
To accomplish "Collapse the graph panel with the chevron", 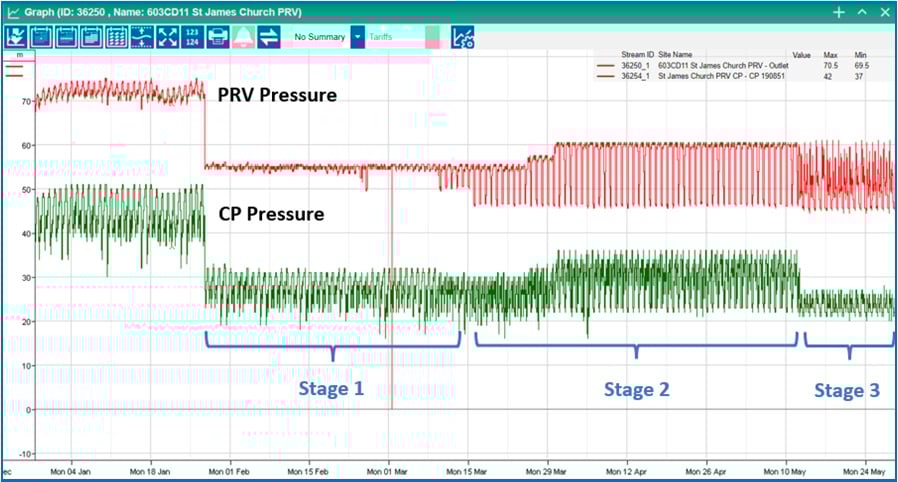I will coord(861,12).
